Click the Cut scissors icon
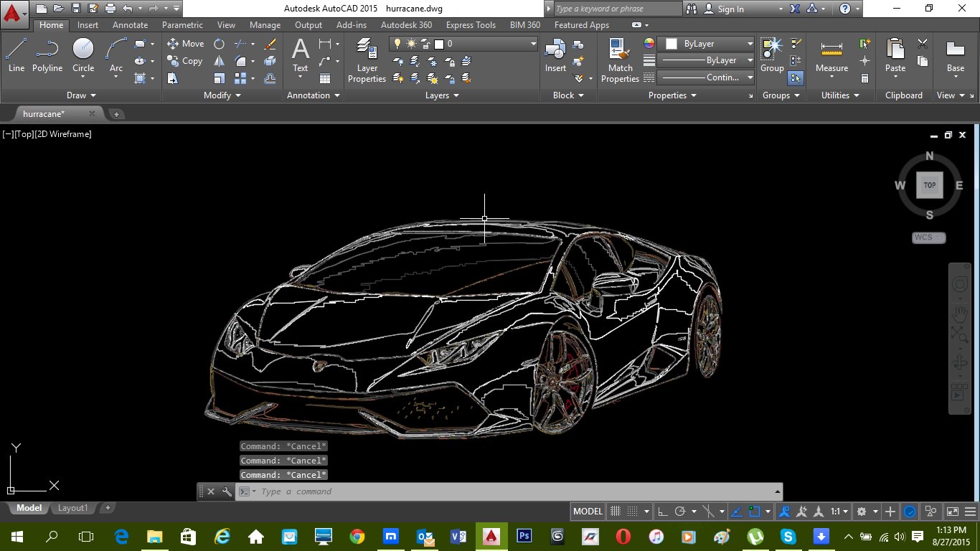The image size is (980, 551). 923,44
